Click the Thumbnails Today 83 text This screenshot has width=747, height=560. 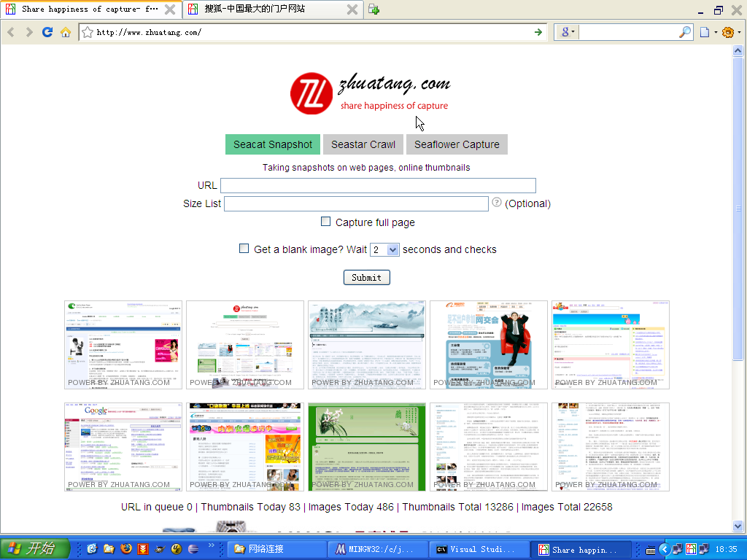(251, 507)
